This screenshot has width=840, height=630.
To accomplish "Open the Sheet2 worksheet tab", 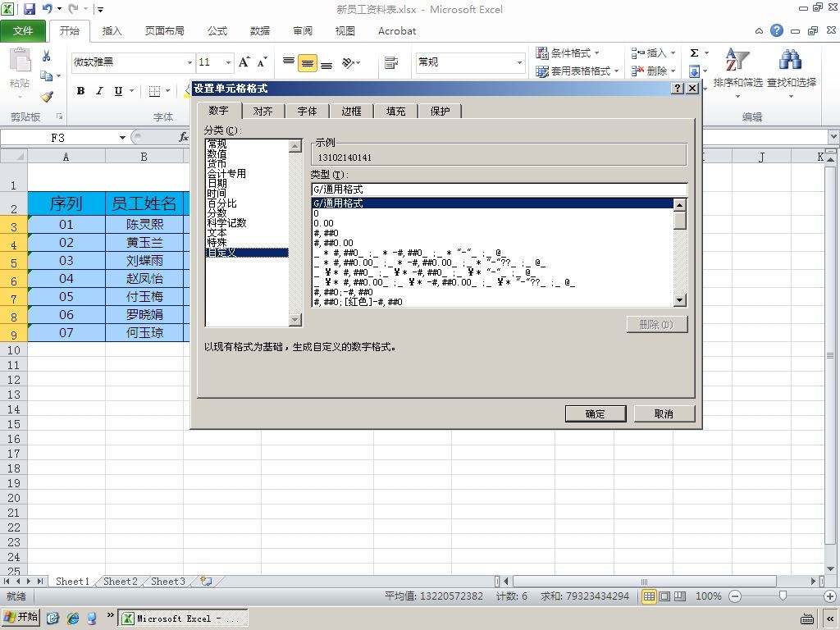I will click(x=121, y=582).
